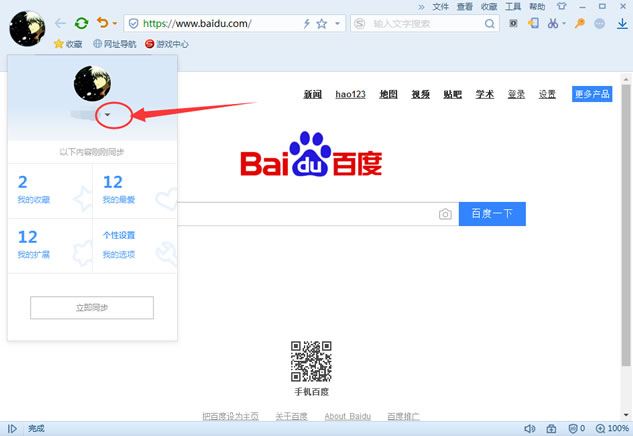
Task: Click the camera image search icon
Action: pos(445,214)
